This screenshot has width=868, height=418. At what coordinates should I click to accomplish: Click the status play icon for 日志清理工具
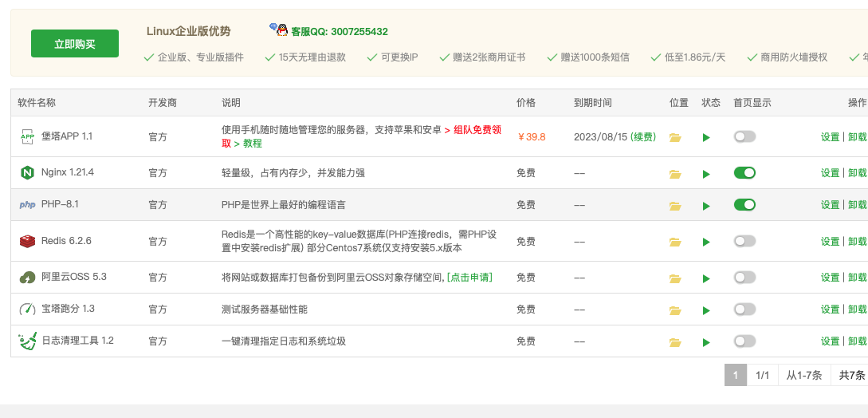pyautogui.click(x=706, y=342)
